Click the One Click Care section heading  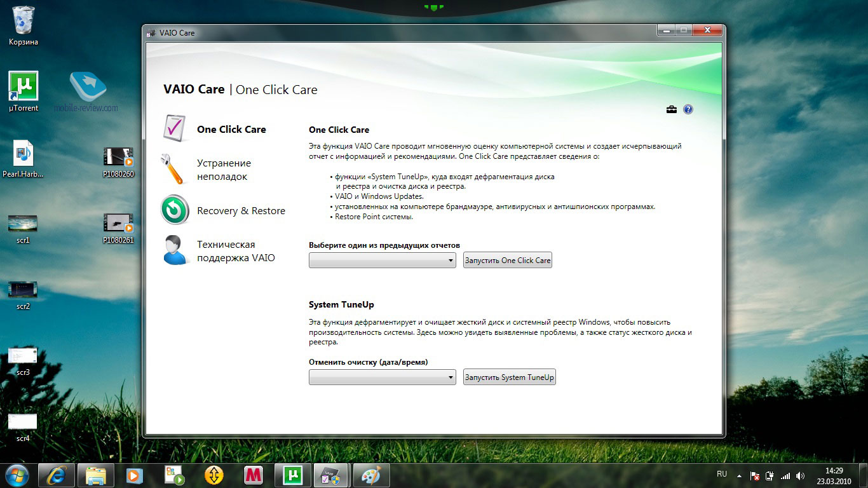pyautogui.click(x=339, y=130)
